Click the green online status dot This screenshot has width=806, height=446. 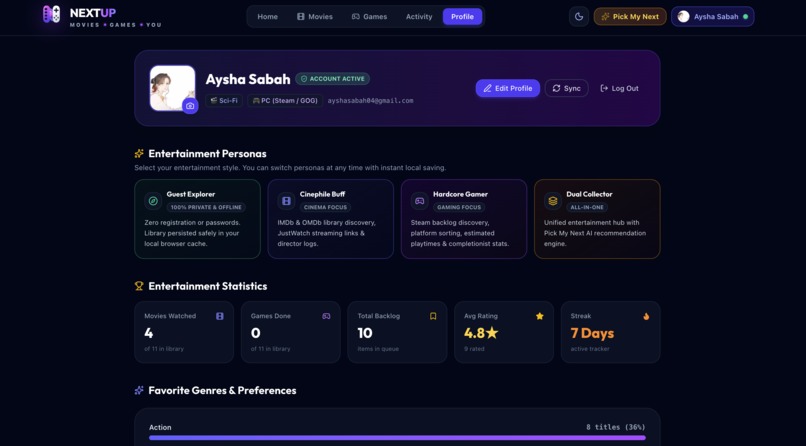tap(745, 16)
